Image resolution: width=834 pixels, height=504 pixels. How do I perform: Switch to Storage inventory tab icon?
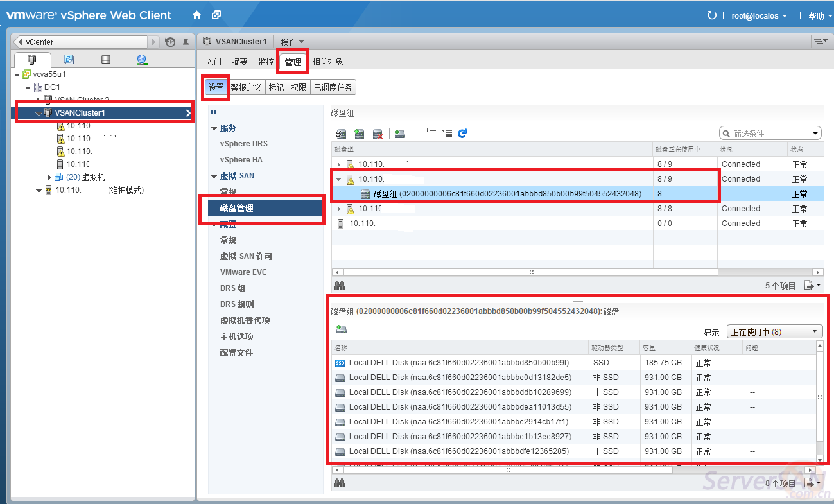coord(106,60)
